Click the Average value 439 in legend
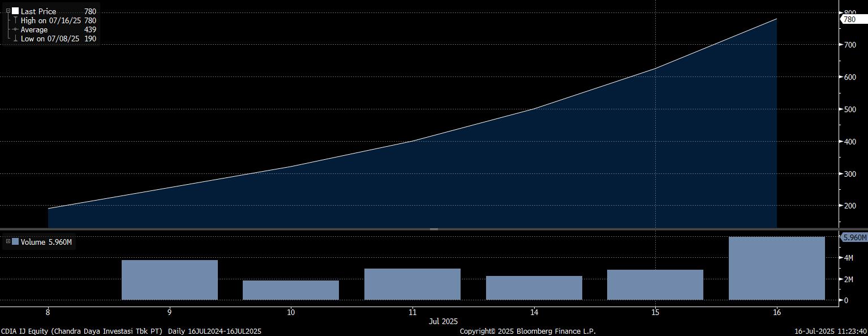The height and width of the screenshot is (336, 868). 90,29
